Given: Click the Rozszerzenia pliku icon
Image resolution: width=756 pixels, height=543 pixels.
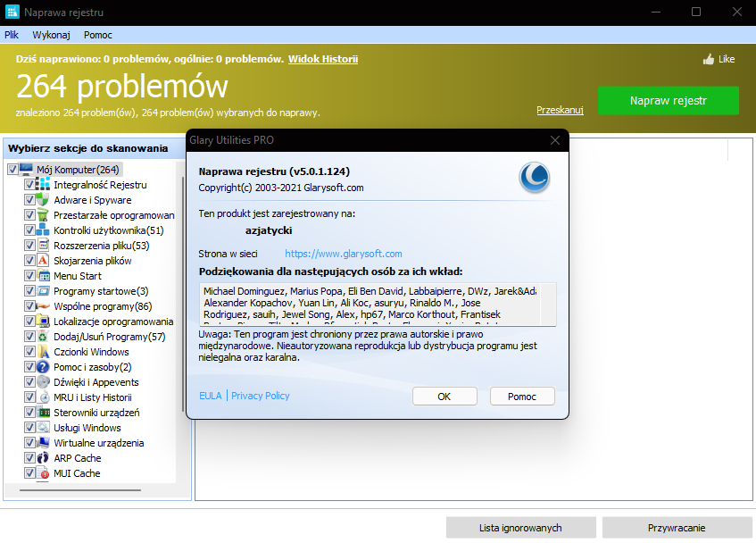Looking at the screenshot, I should click(43, 246).
